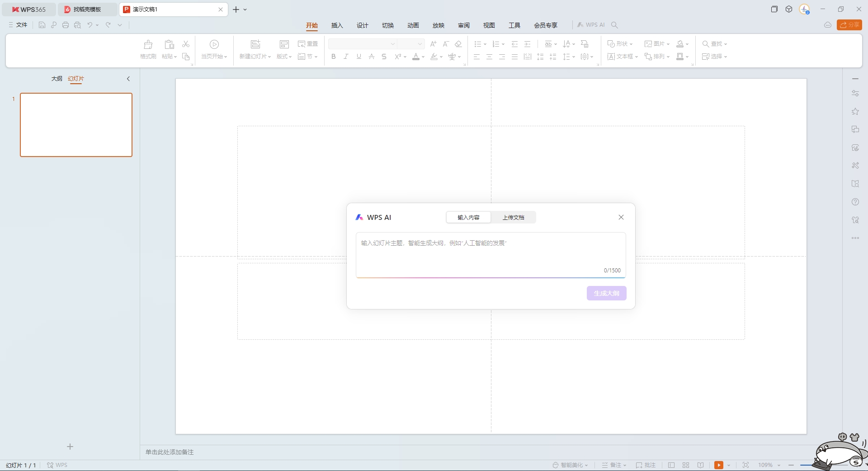Toggle Underline formatting
This screenshot has width=868, height=471.
click(x=359, y=57)
